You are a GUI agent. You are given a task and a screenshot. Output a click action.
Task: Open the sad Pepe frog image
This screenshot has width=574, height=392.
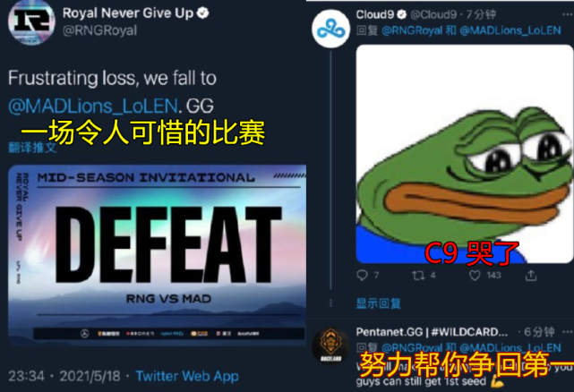click(464, 154)
